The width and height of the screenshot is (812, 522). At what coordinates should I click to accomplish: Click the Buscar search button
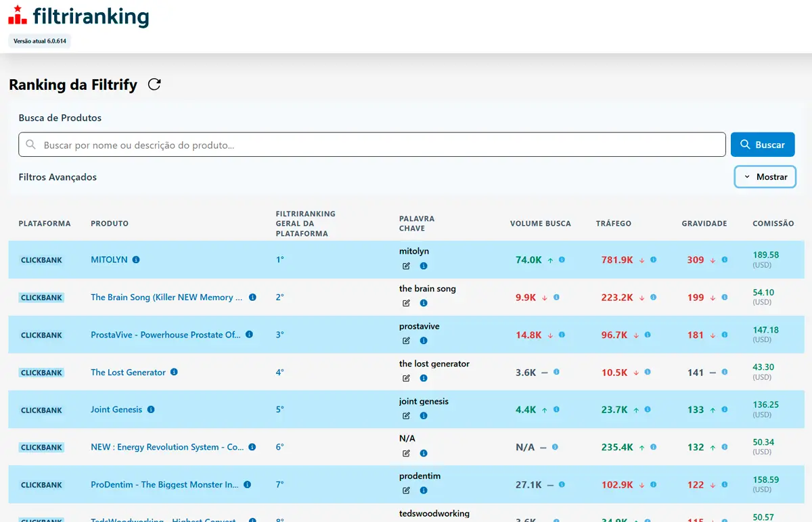pos(763,144)
